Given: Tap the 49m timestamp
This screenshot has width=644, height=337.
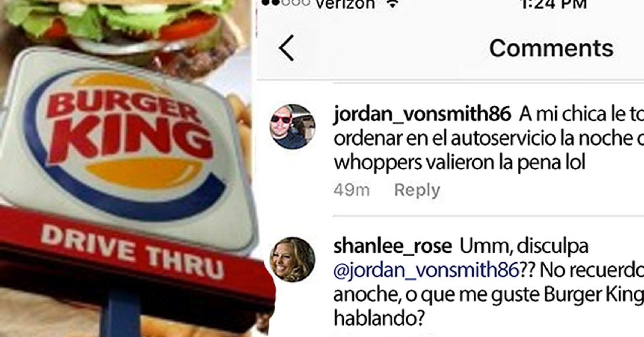Looking at the screenshot, I should tap(352, 190).
